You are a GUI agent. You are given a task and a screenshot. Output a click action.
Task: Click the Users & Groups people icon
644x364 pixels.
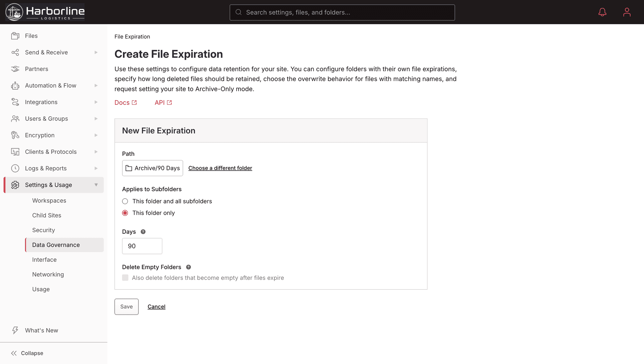click(15, 119)
